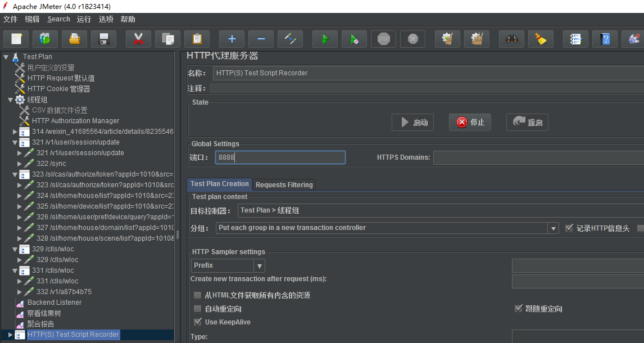Cut selection with the scissors icon
The height and width of the screenshot is (343, 644).
pyautogui.click(x=138, y=39)
